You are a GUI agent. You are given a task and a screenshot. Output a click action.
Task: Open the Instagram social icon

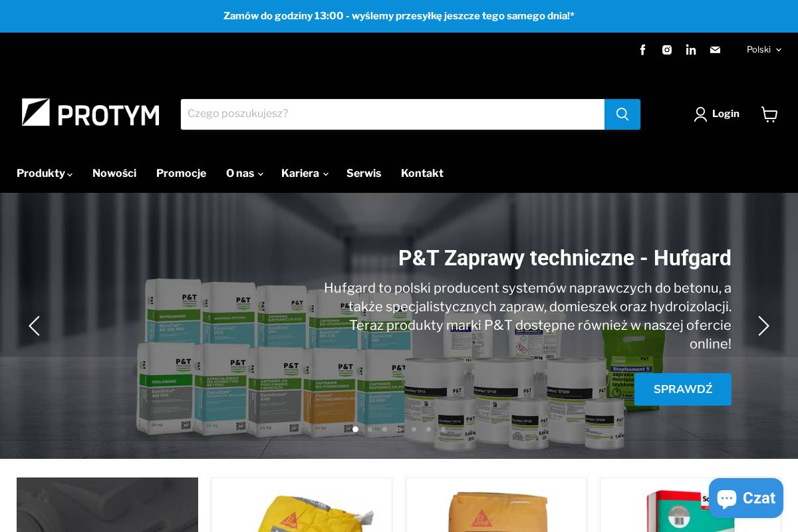(666, 50)
